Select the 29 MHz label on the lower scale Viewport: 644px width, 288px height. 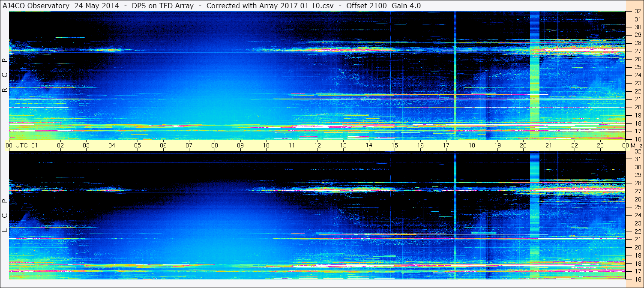coord(638,175)
